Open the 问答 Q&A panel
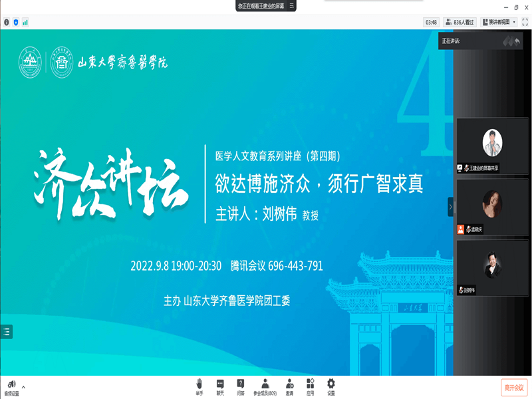The image size is (532, 399). click(x=241, y=386)
